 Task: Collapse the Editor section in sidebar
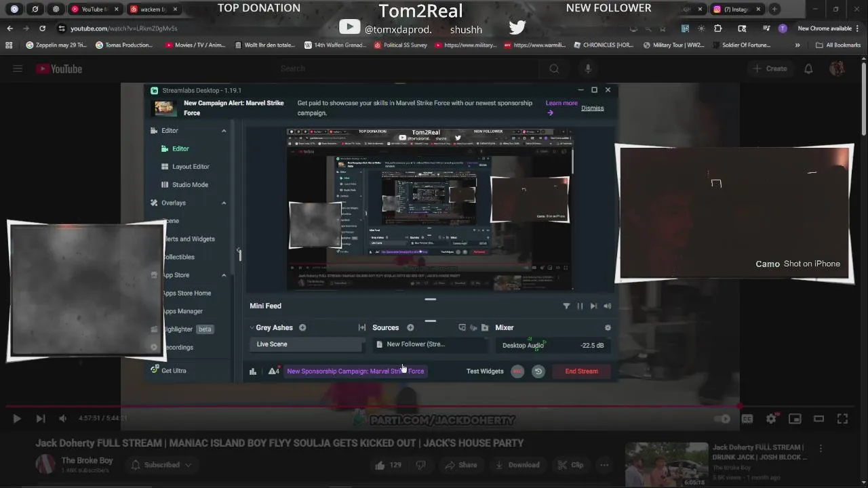click(224, 131)
